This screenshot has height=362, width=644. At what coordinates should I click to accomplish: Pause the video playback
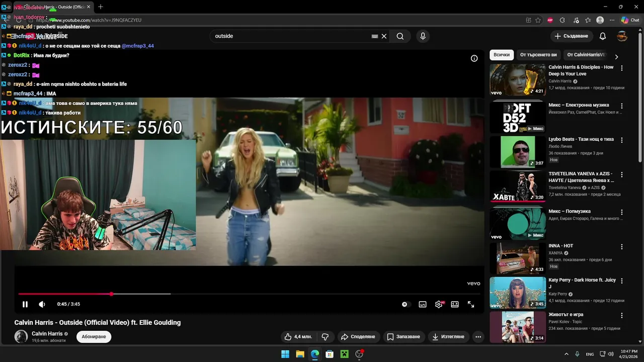pos(25,304)
